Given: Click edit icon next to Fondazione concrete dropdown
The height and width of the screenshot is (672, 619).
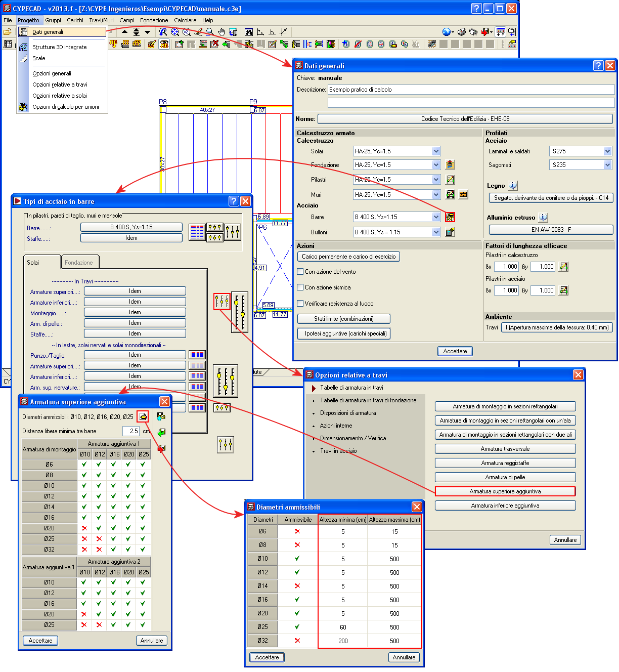Looking at the screenshot, I should tap(450, 164).
